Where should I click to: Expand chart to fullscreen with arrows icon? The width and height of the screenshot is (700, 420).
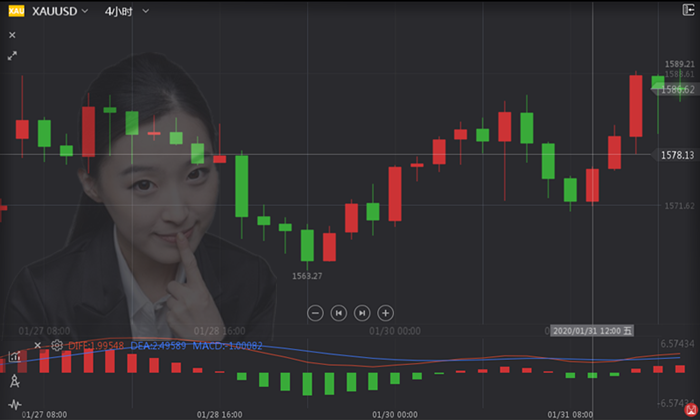coord(12,56)
